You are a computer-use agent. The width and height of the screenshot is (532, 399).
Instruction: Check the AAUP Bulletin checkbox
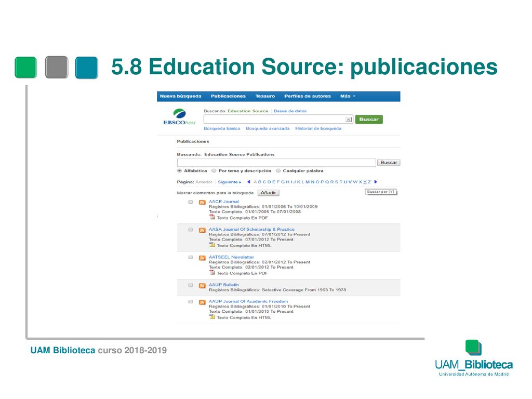tap(191, 285)
